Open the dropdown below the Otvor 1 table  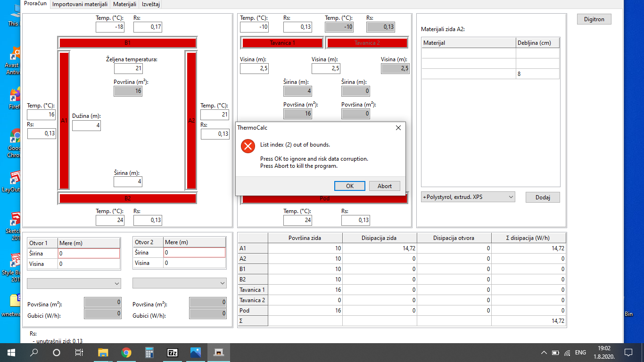click(74, 283)
